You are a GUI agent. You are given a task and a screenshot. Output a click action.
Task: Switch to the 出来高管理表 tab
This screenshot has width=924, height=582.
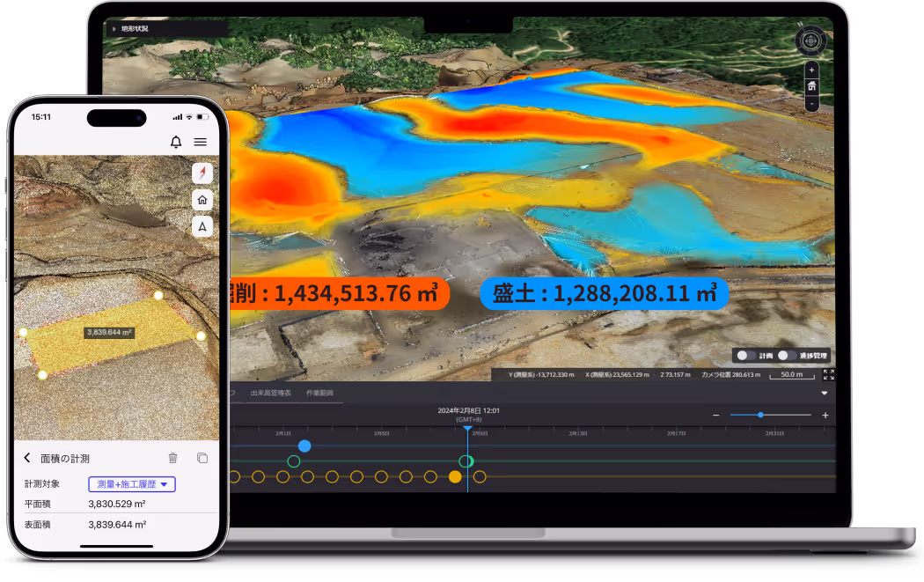point(270,393)
